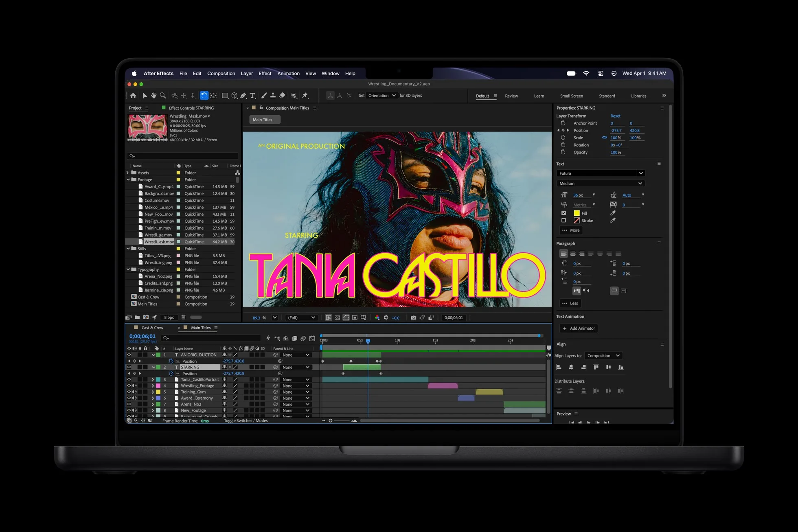The image size is (798, 532).
Task: Open the Futura font family dropdown
Action: coord(641,173)
